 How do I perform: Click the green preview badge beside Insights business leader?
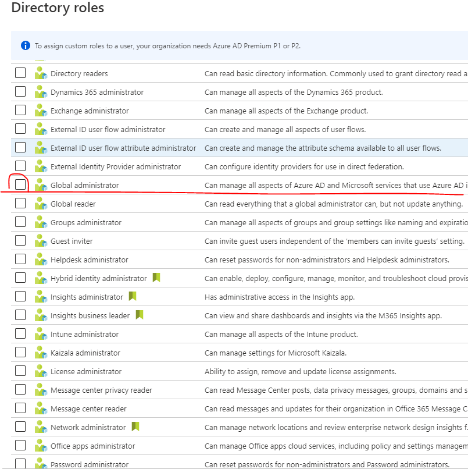pyautogui.click(x=140, y=315)
